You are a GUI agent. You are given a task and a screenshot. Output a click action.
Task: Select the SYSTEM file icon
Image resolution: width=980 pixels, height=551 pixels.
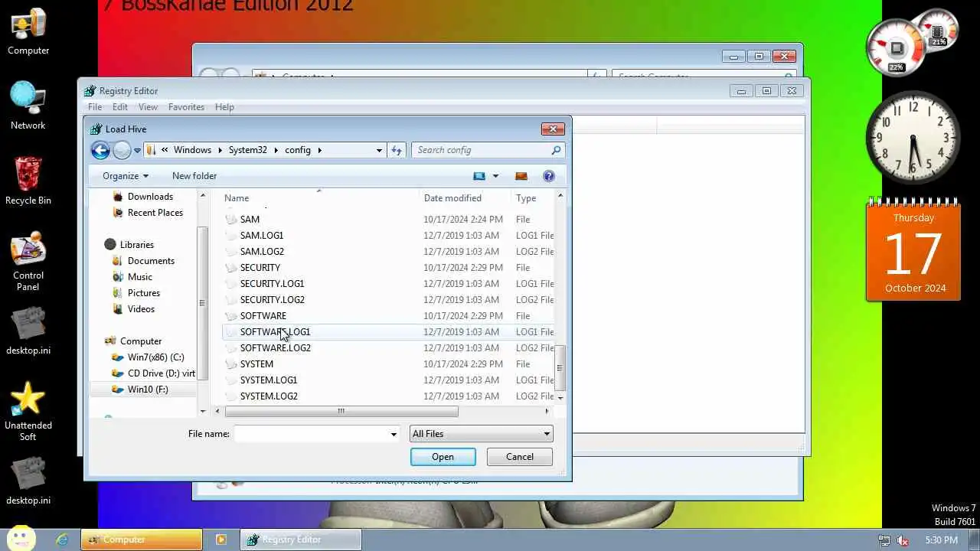[x=231, y=364]
